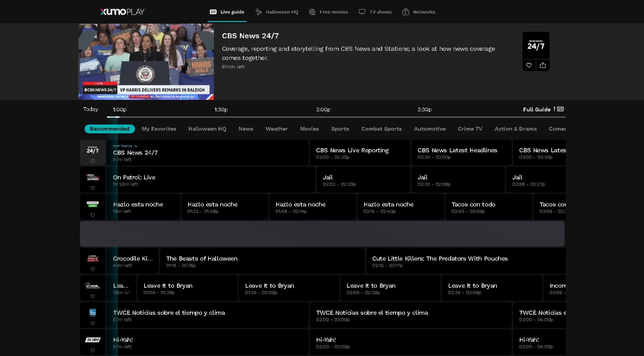This screenshot has height=356, width=644.
Task: Select CBS News Latest Headlines at 02:30
Action: [x=462, y=153]
